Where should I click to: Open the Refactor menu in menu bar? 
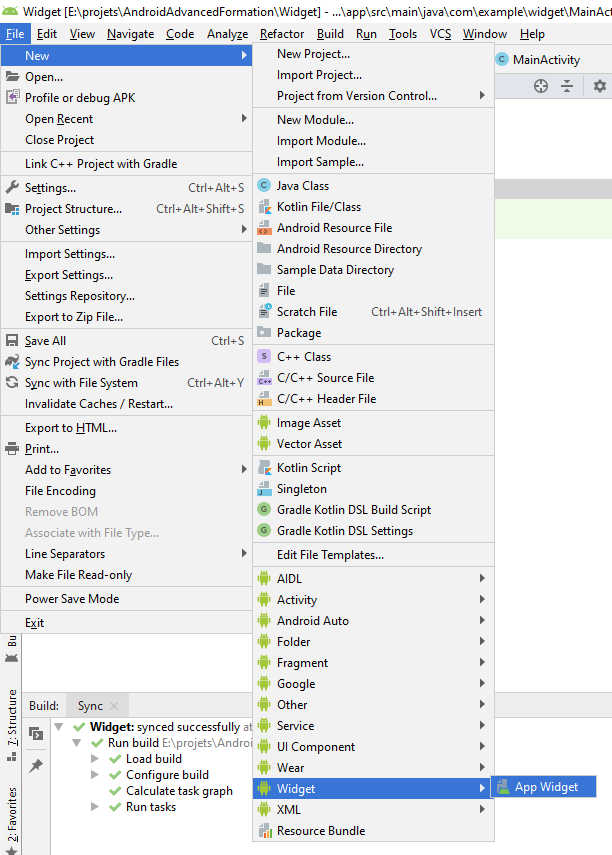tap(282, 33)
